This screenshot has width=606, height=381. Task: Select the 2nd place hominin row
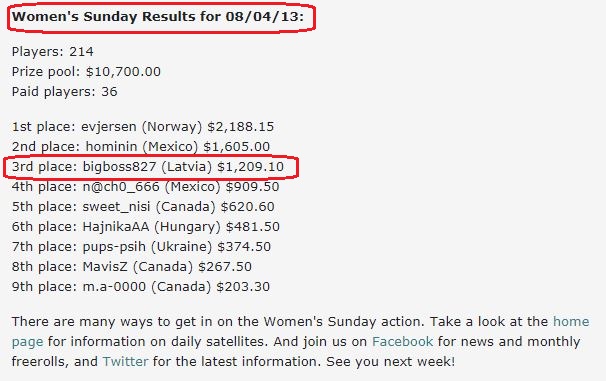[x=141, y=147]
